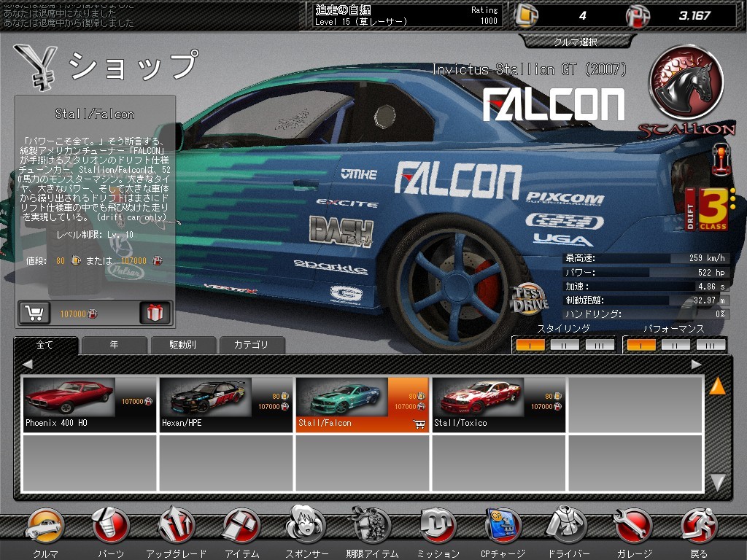Click the down arrow of car list
747x560 pixels.
(x=718, y=482)
